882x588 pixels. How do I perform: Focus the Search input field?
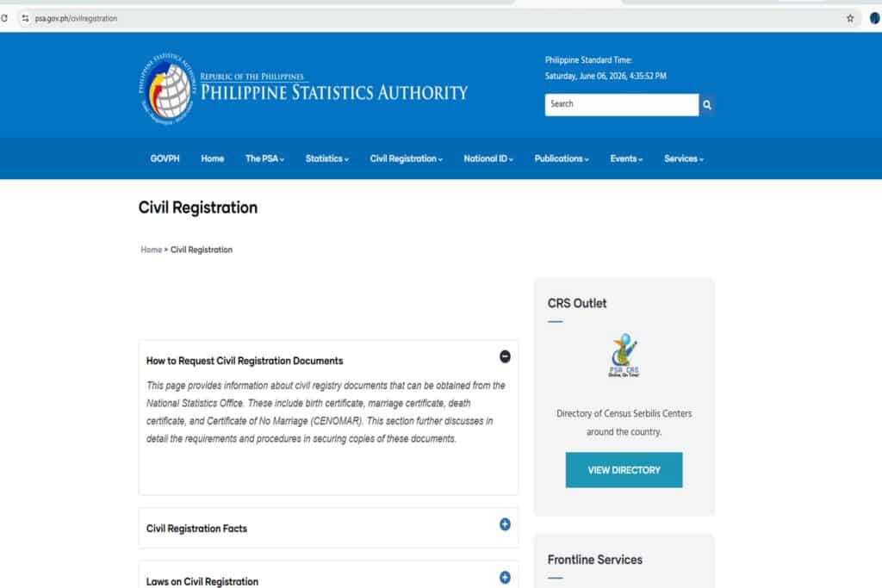pyautogui.click(x=622, y=104)
